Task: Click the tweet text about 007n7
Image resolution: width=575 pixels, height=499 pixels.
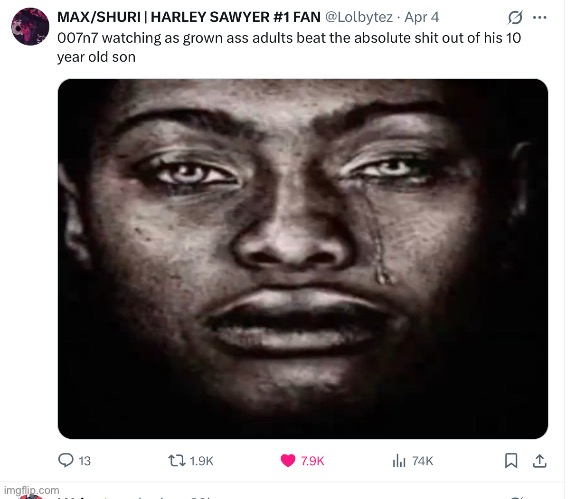Action: [289, 48]
